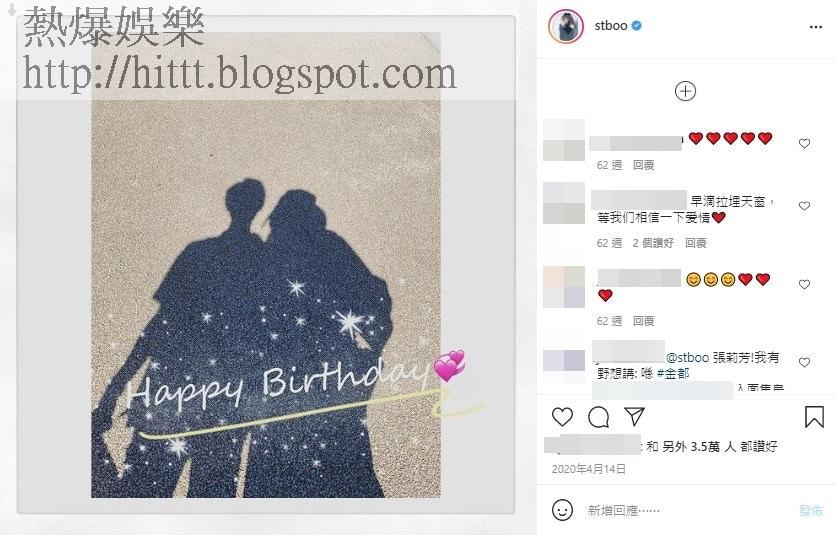Open the #金都 hashtag link
Image resolution: width=835 pixels, height=535 pixels.
click(x=674, y=374)
